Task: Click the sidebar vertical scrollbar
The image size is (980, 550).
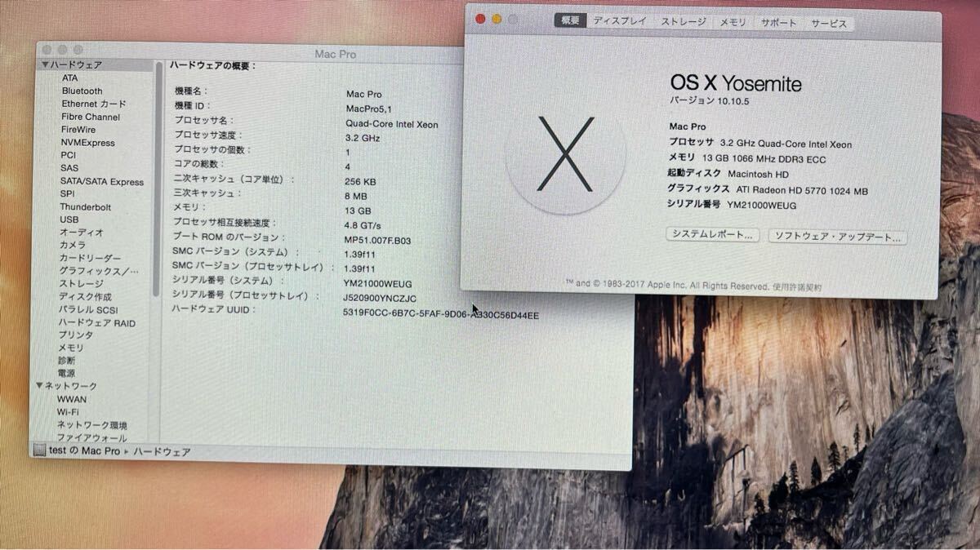Action: [x=156, y=180]
